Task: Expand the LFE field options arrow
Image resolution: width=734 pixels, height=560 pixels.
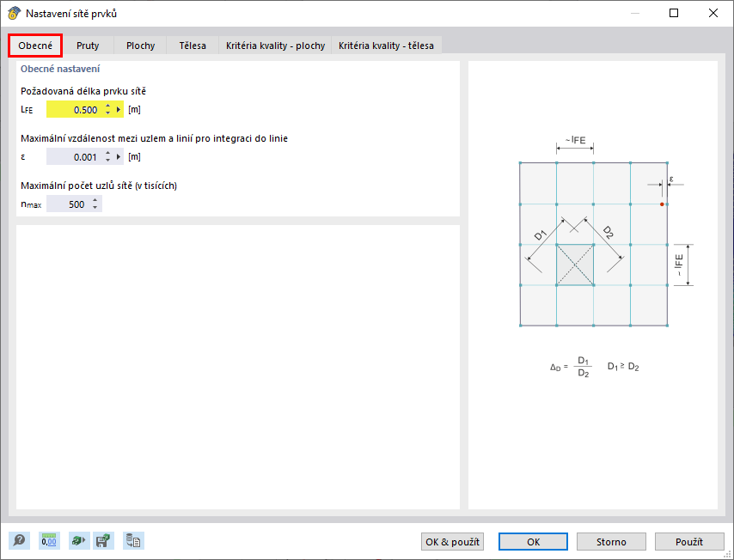Action: coord(119,109)
